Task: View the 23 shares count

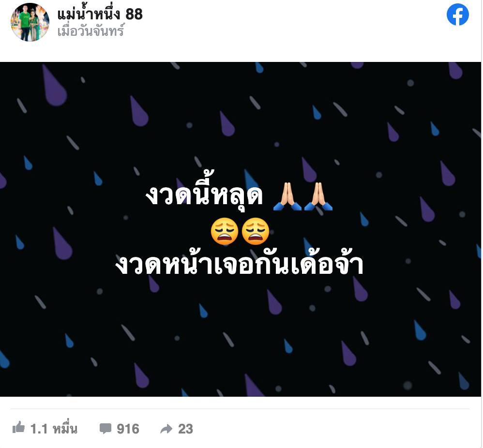Action: click(185, 429)
